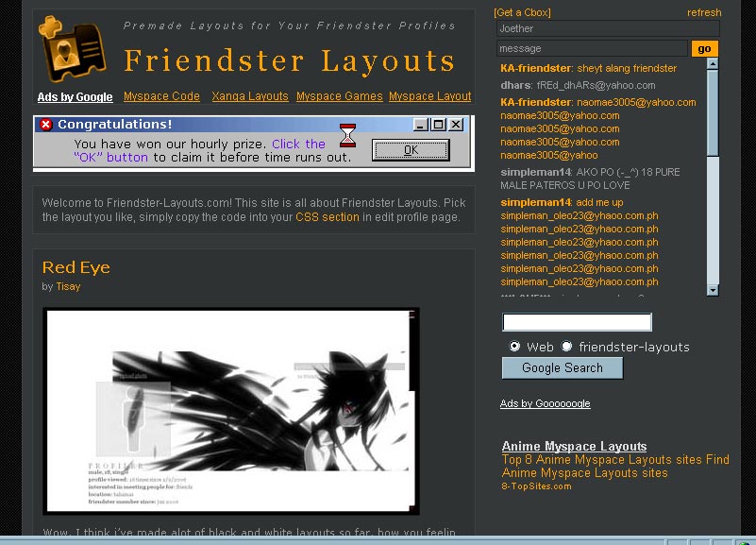756x545 pixels.
Task: Click the Google Search button
Action: click(x=563, y=368)
